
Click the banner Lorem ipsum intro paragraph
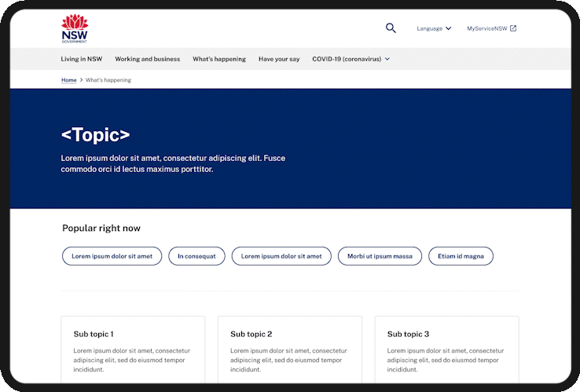coord(173,163)
